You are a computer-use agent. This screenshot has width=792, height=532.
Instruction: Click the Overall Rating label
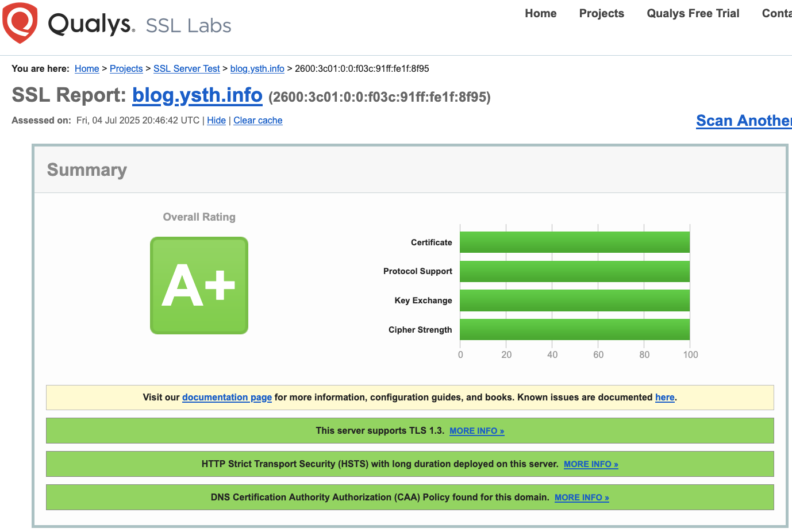(199, 217)
